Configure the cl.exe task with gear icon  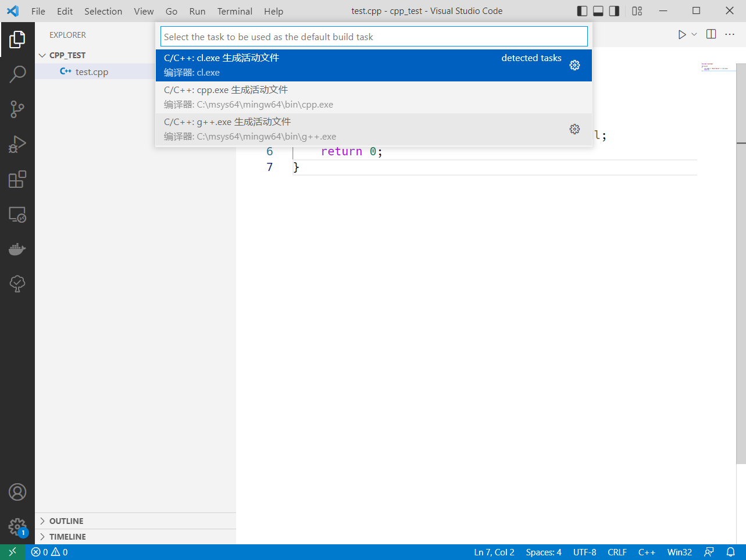pos(574,65)
